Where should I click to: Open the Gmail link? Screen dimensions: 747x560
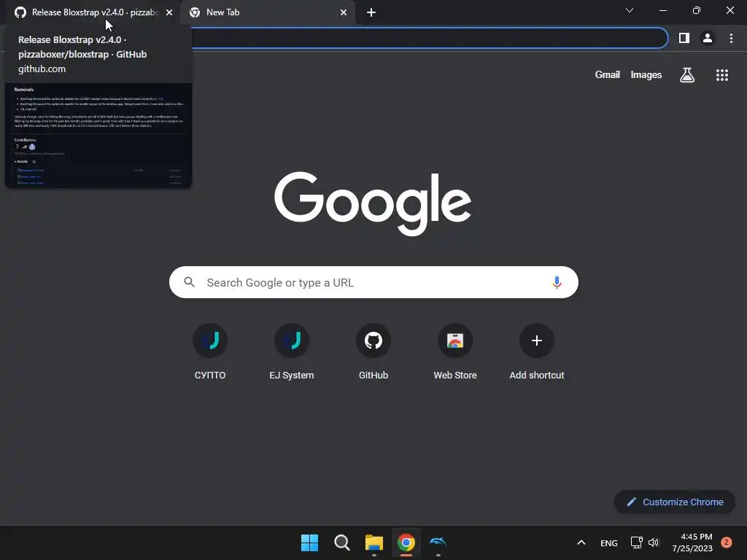tap(607, 75)
